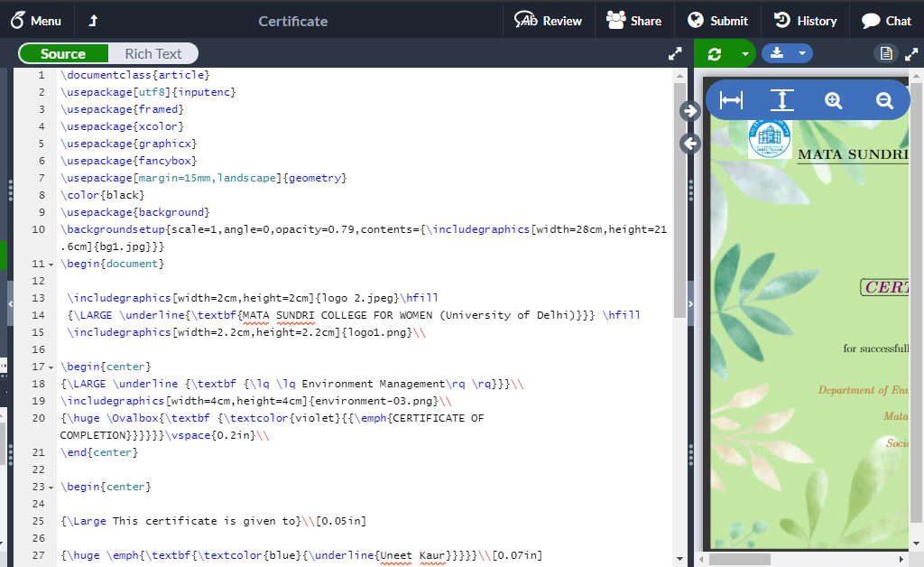
Task: Switch editor to Source mode
Action: coord(64,53)
